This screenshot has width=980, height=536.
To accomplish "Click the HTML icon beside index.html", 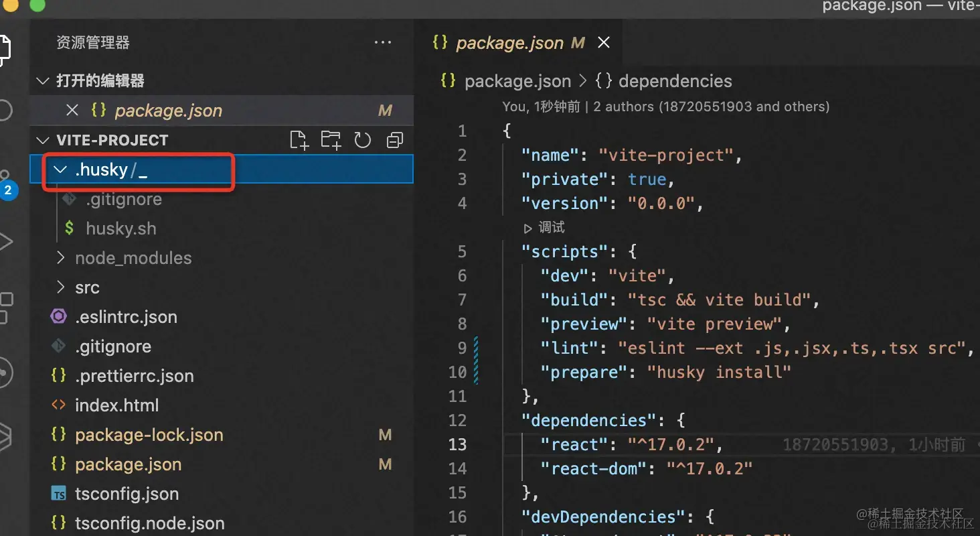I will pyautogui.click(x=59, y=405).
